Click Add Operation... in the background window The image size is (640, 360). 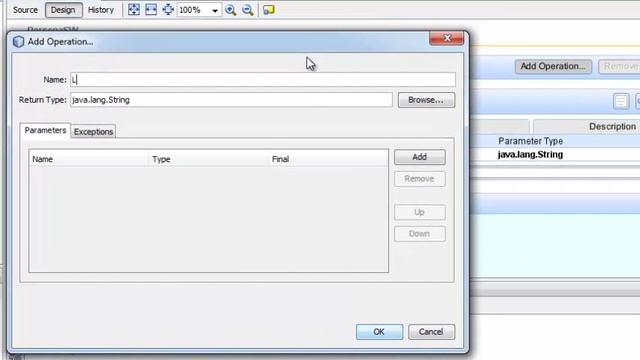[x=553, y=67]
